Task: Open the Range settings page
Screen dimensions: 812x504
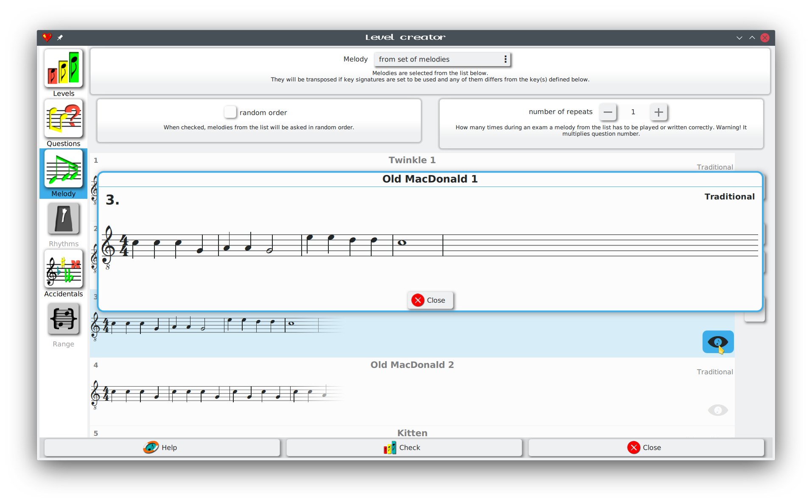Action: point(63,319)
